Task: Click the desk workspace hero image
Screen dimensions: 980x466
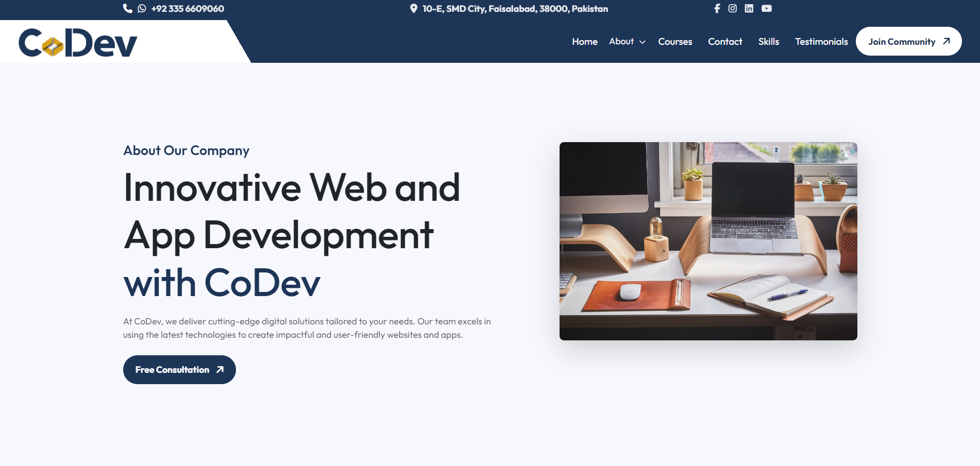Action: pyautogui.click(x=708, y=241)
